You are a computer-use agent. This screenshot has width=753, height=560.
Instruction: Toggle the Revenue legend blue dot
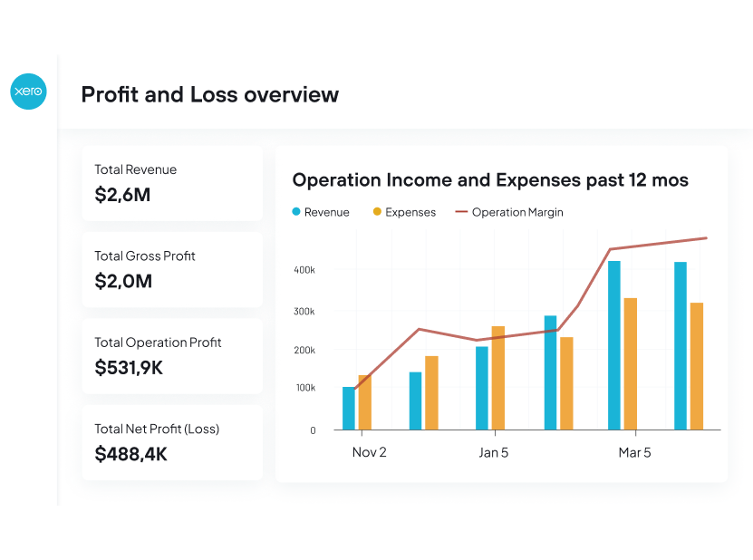click(x=296, y=212)
